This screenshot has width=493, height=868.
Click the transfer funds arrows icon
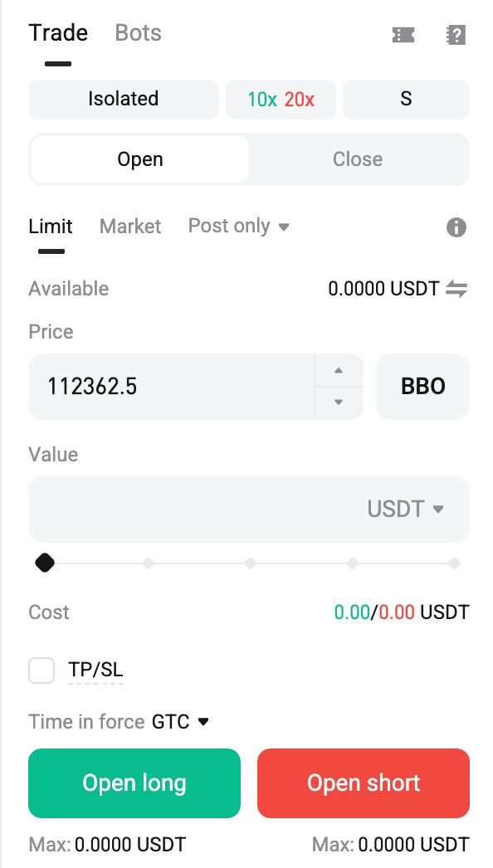pos(457,289)
